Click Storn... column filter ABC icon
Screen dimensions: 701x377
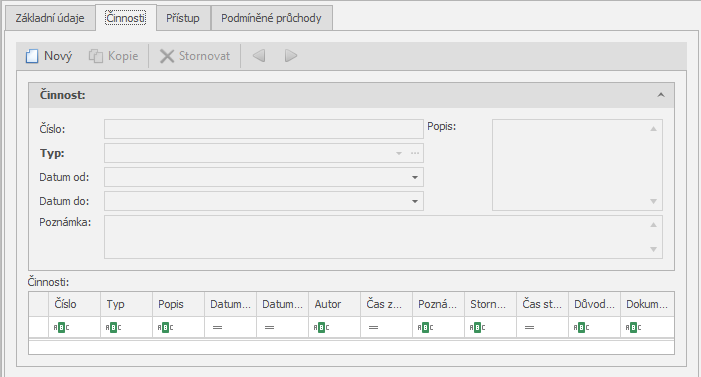tap(477, 327)
